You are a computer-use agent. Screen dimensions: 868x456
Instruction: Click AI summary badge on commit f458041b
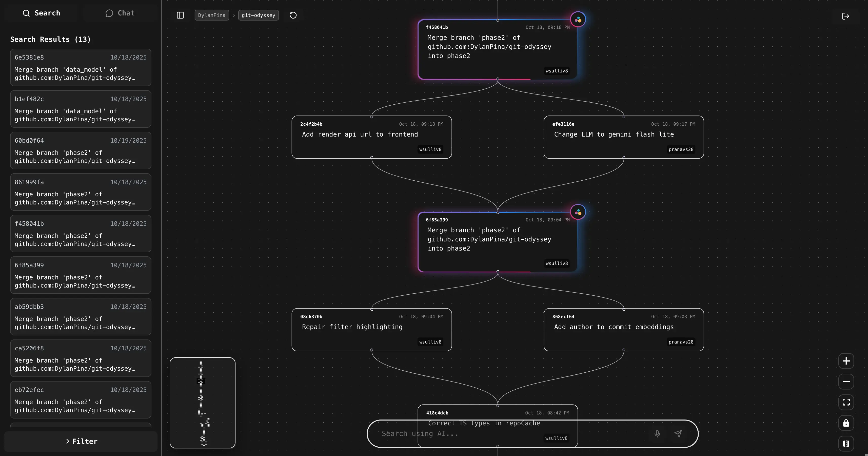coord(578,20)
